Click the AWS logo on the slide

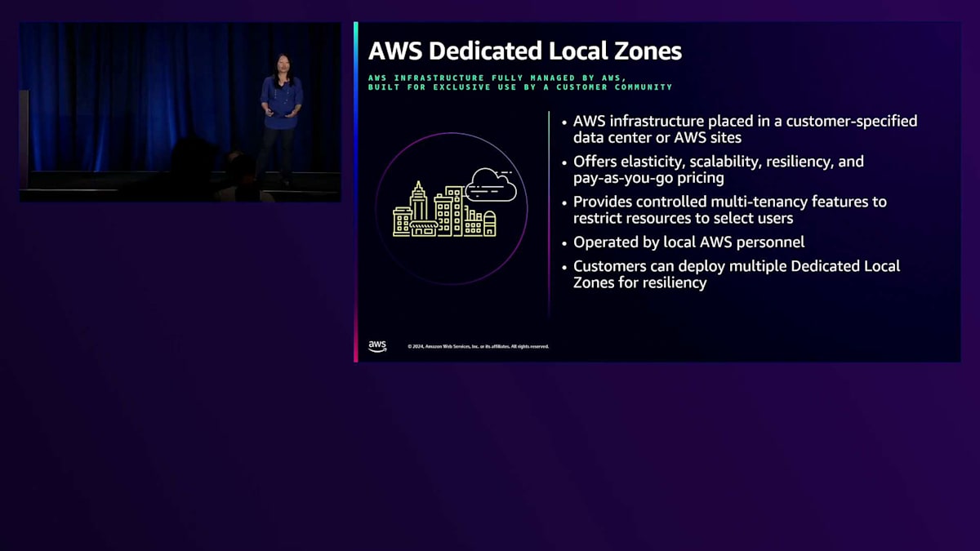pyautogui.click(x=377, y=346)
